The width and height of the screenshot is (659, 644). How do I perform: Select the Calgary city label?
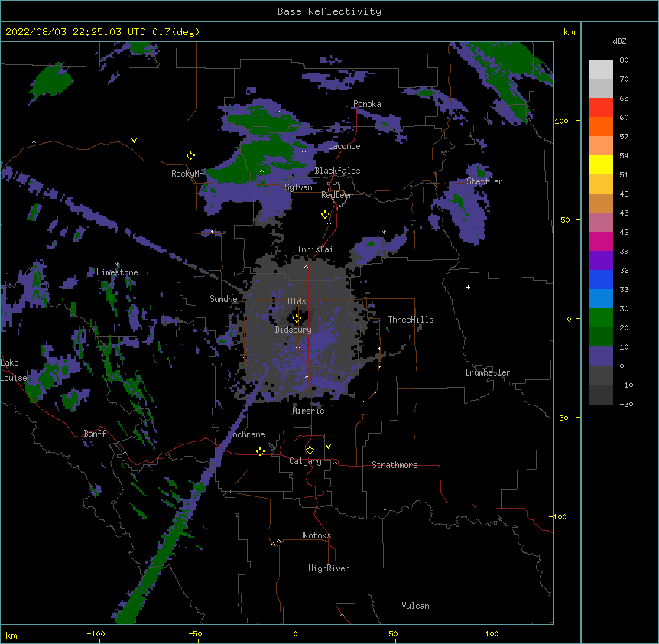tap(305, 461)
